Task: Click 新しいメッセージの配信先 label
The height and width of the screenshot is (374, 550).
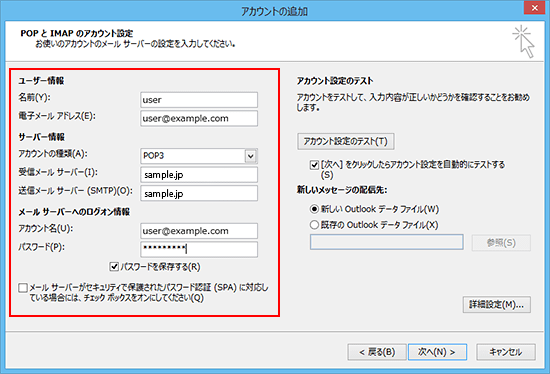Action: coord(342,190)
